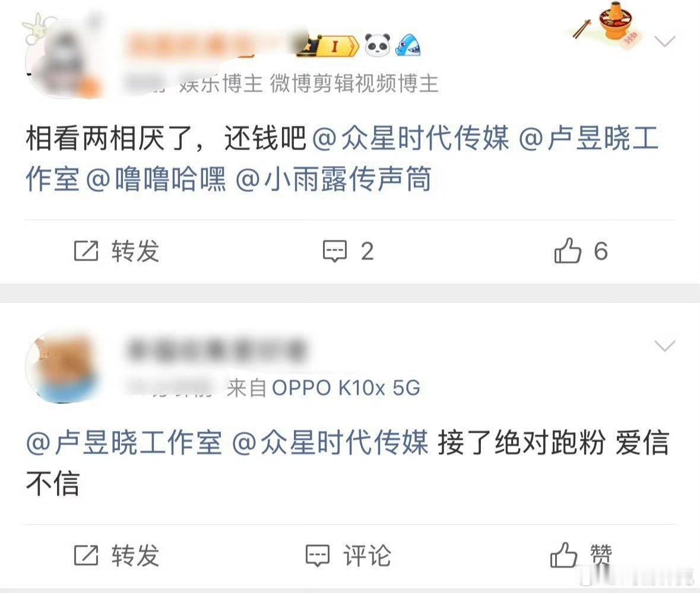
Task: Click the panda badge icon
Action: [378, 45]
